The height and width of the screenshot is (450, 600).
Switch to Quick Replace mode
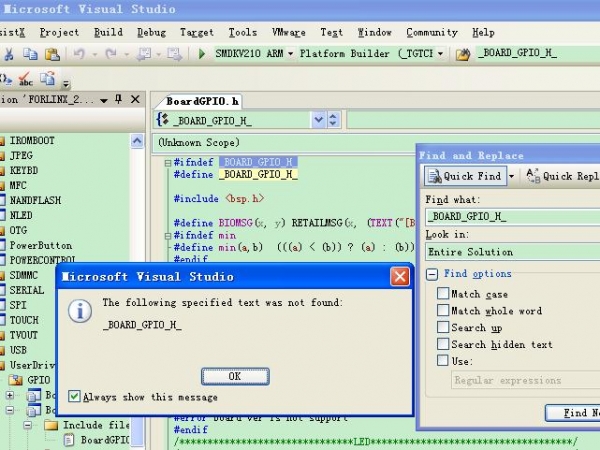coord(562,176)
